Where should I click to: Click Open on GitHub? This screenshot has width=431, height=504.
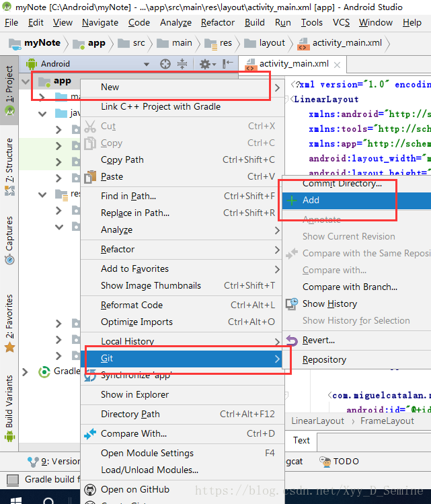click(182, 490)
